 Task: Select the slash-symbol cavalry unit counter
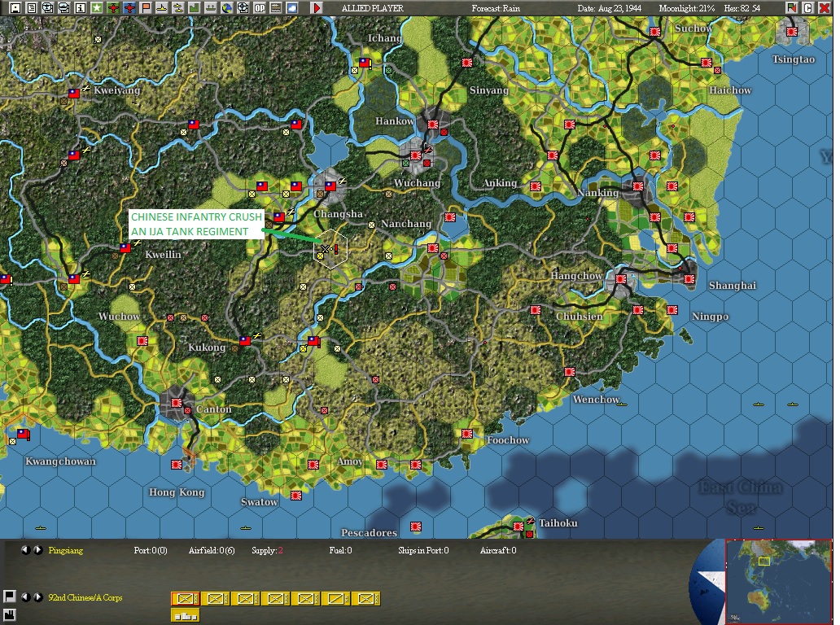[336, 598]
